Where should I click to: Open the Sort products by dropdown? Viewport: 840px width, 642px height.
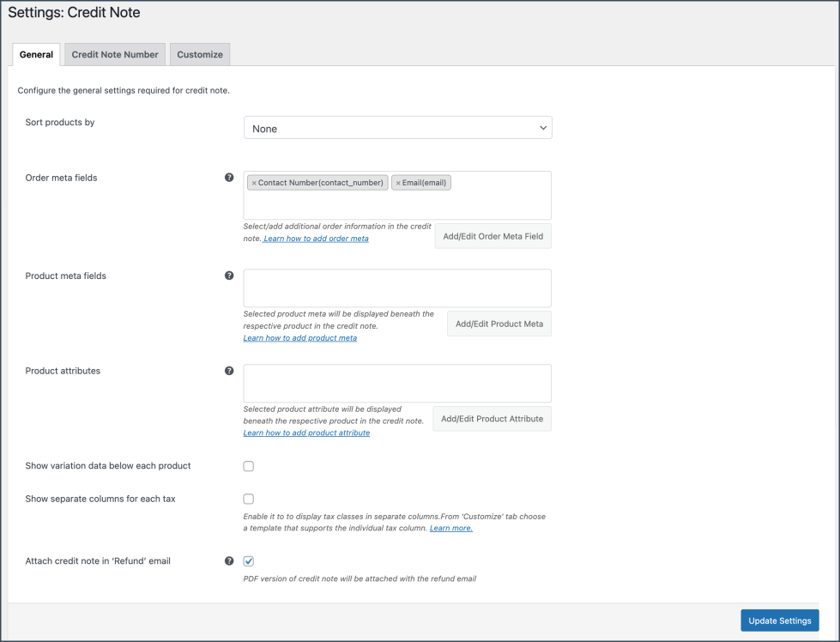pos(397,128)
